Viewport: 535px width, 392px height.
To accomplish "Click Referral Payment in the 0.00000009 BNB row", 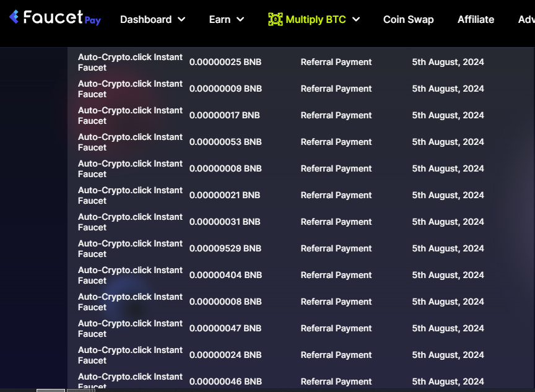I will tap(336, 89).
